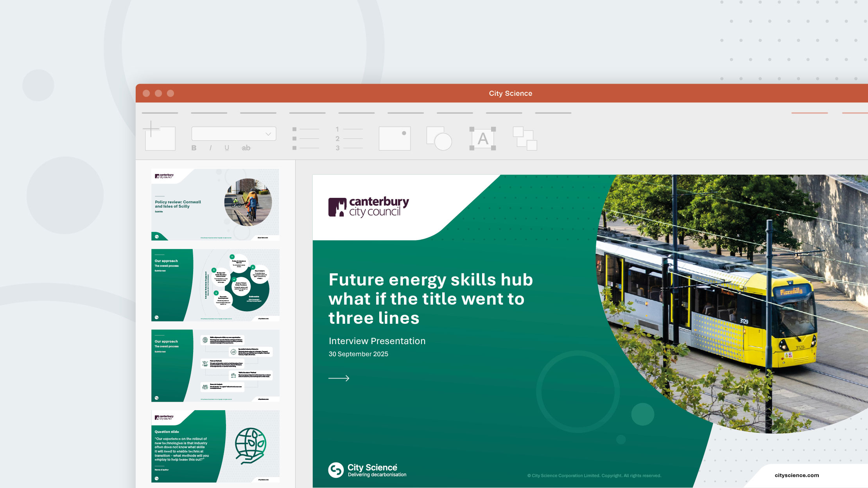Apply strikethrough ab formatting
This screenshot has height=488, width=868.
246,148
